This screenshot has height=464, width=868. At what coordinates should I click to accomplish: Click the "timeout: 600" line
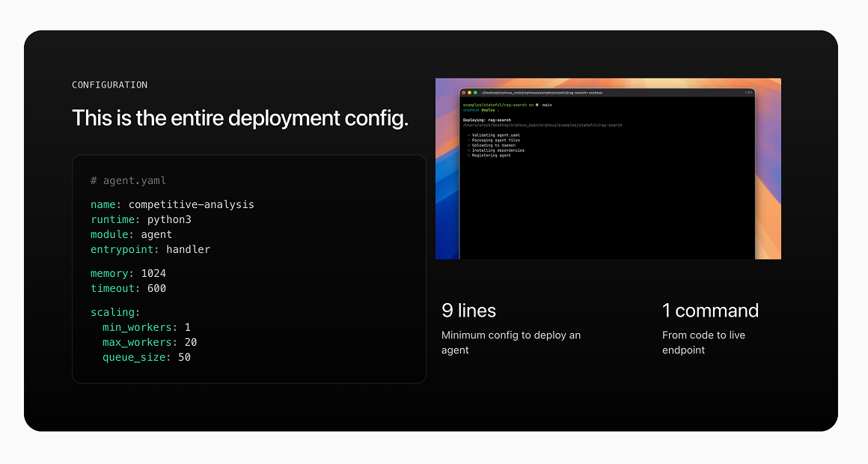pos(129,288)
